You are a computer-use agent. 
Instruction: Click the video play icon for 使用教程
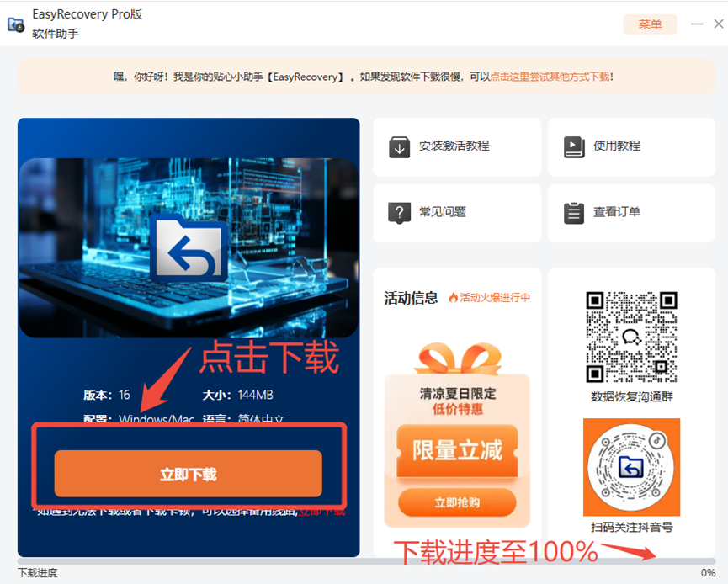point(574,146)
